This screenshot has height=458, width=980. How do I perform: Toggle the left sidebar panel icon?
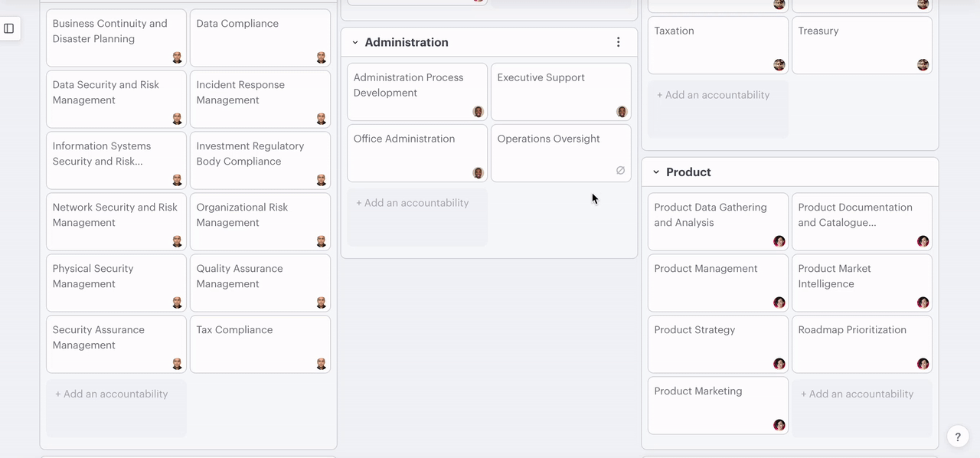coord(9,28)
